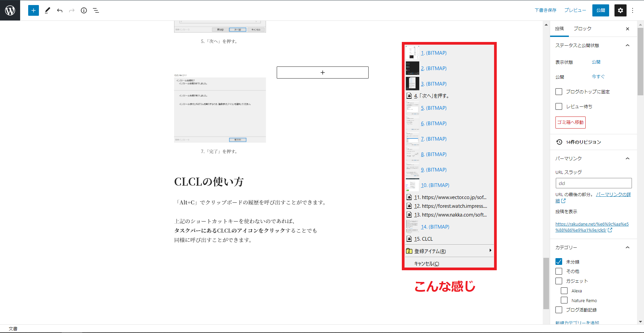
Task: Click external link icon after post URL
Action: point(610,230)
